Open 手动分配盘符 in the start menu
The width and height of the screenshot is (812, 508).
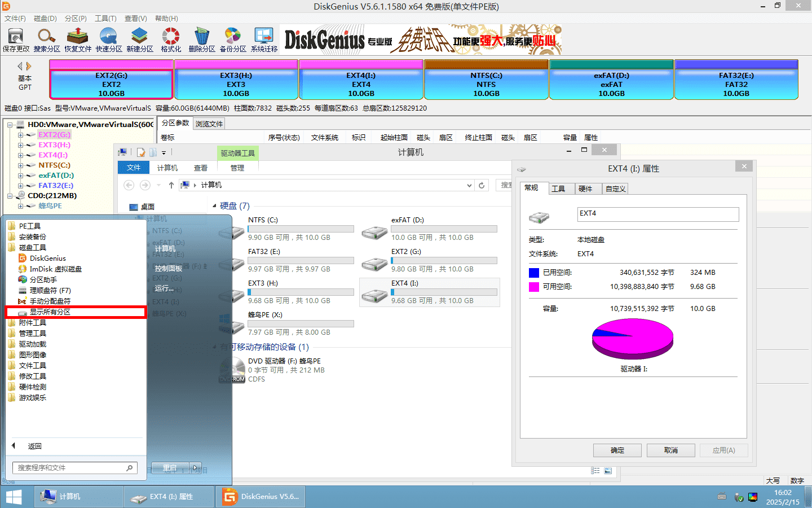coord(44,301)
